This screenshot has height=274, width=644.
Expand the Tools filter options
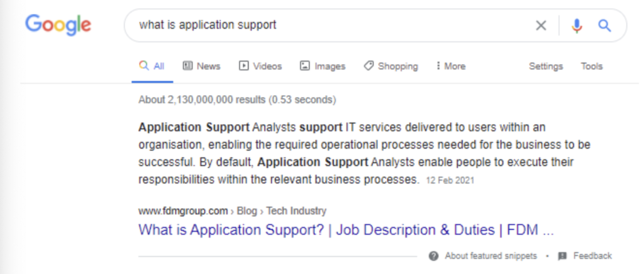pyautogui.click(x=591, y=66)
